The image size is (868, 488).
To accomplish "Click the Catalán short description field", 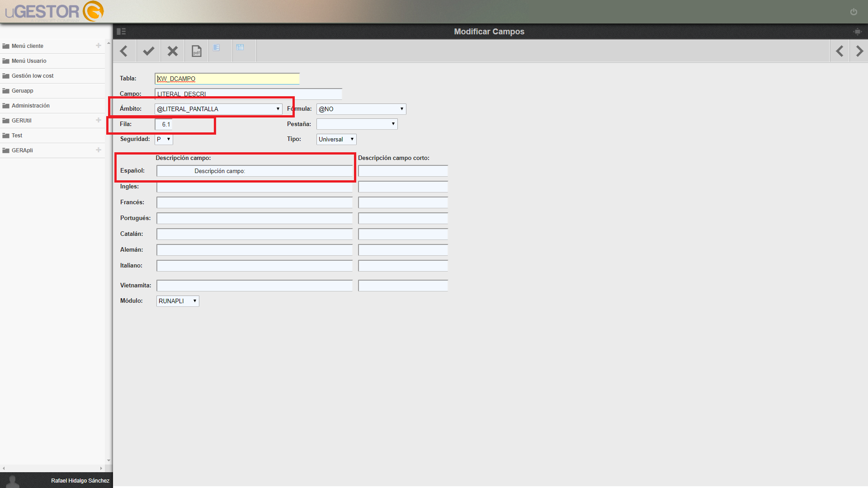I will click(x=403, y=234).
